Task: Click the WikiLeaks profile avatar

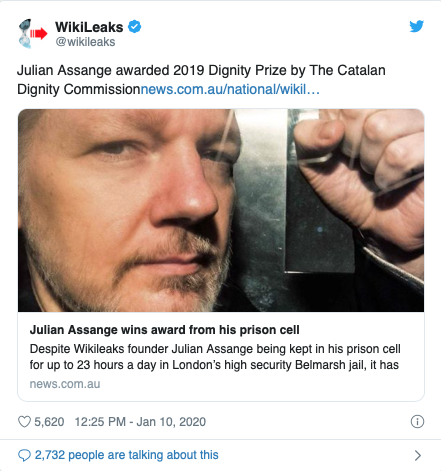Action: [x=32, y=34]
